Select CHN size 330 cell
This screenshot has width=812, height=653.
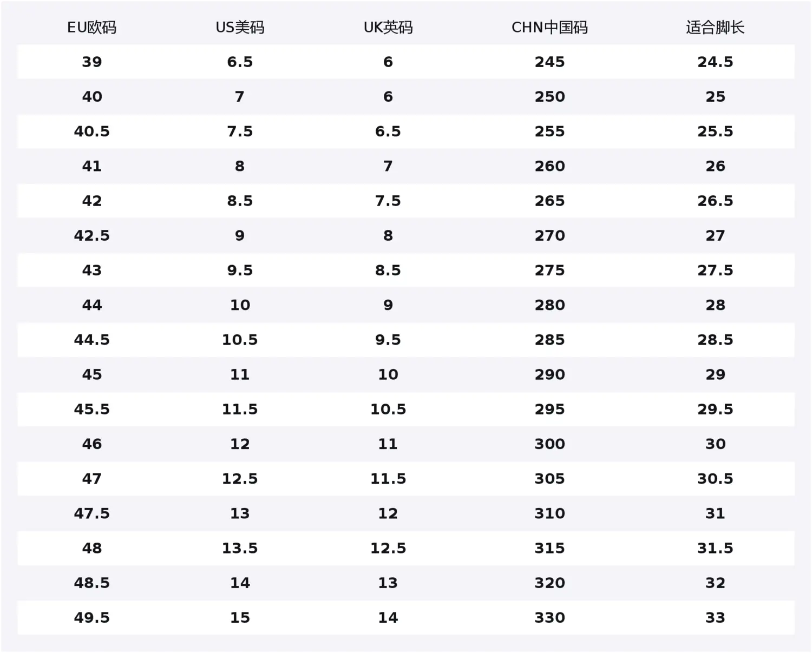click(x=549, y=618)
